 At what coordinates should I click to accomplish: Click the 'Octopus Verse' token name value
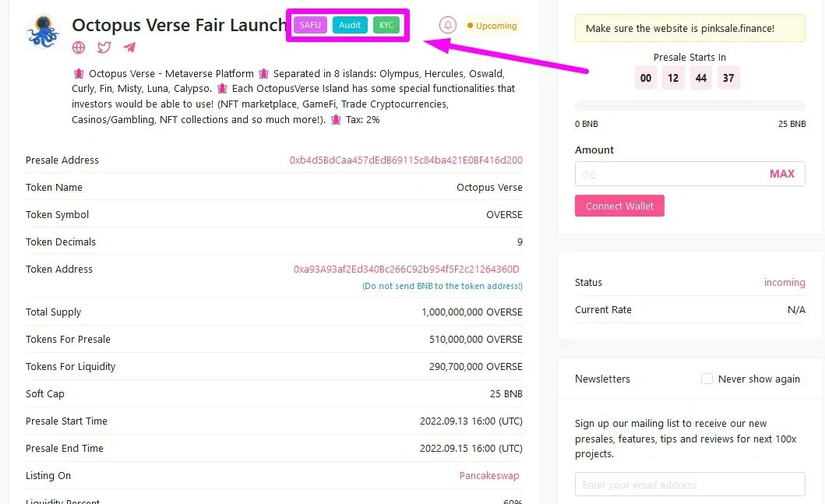(x=489, y=187)
